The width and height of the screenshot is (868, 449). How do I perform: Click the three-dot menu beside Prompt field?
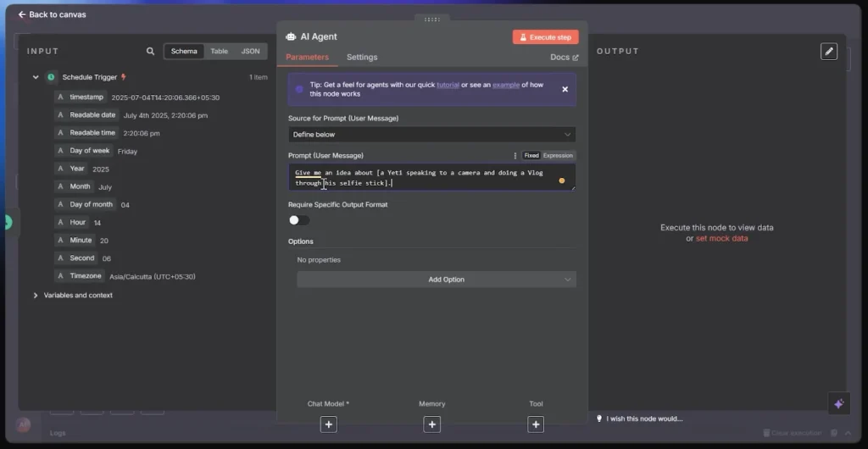click(515, 156)
